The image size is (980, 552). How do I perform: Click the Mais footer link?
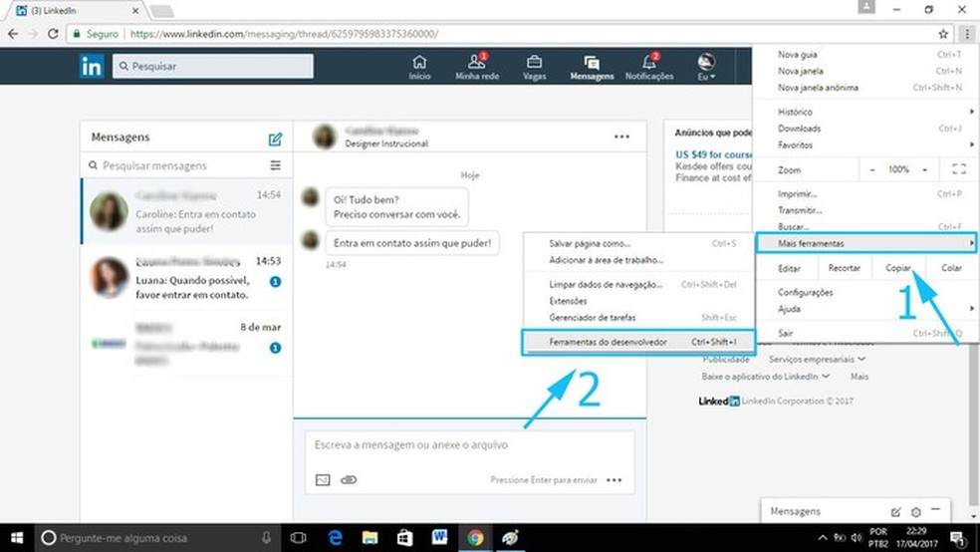858,377
